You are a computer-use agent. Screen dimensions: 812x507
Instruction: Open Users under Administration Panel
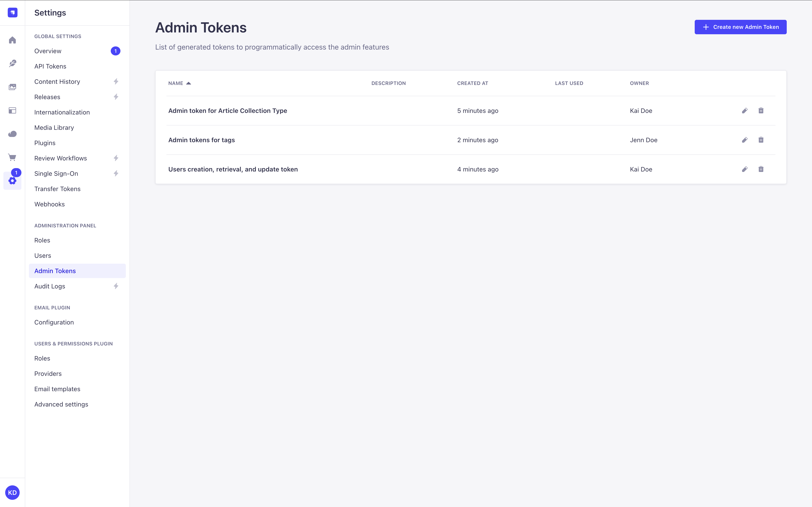click(42, 255)
